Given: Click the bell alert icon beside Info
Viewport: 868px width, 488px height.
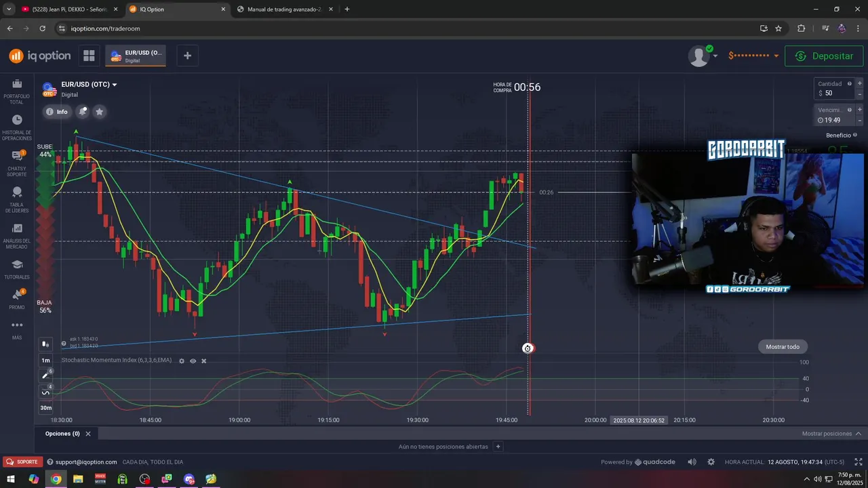Looking at the screenshot, I should (x=82, y=112).
